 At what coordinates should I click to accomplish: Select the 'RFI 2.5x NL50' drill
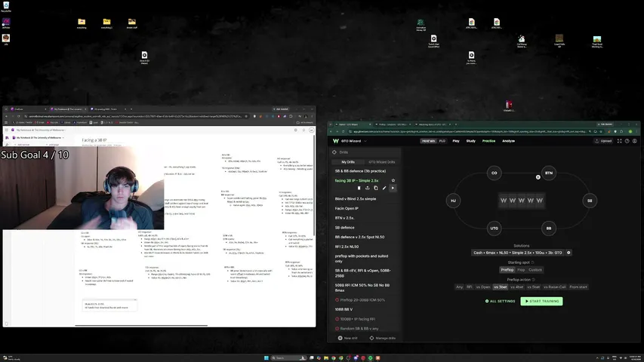(x=347, y=247)
